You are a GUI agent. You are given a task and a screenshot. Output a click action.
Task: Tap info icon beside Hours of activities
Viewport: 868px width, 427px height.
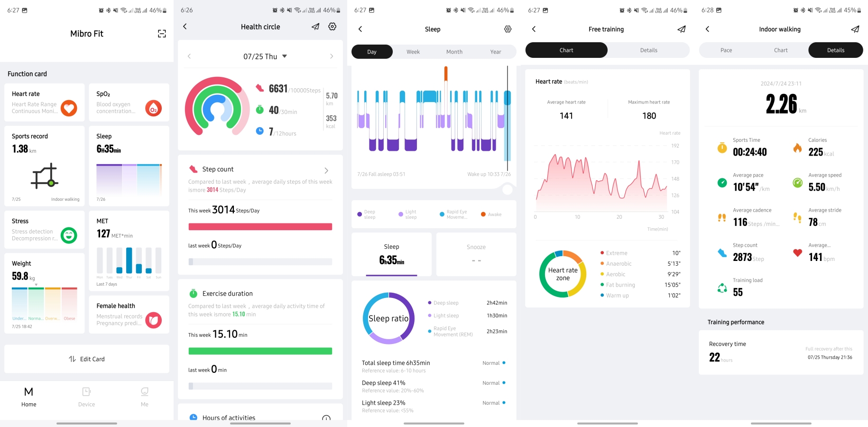point(326,418)
